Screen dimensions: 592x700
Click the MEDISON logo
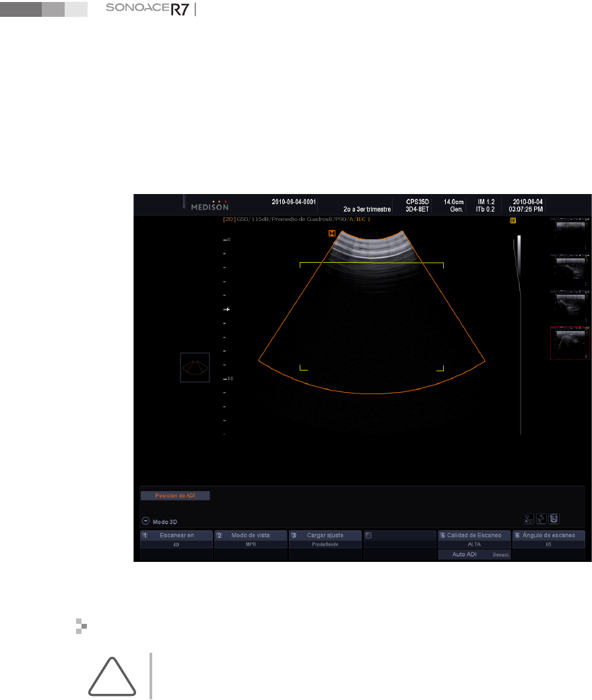(x=209, y=205)
